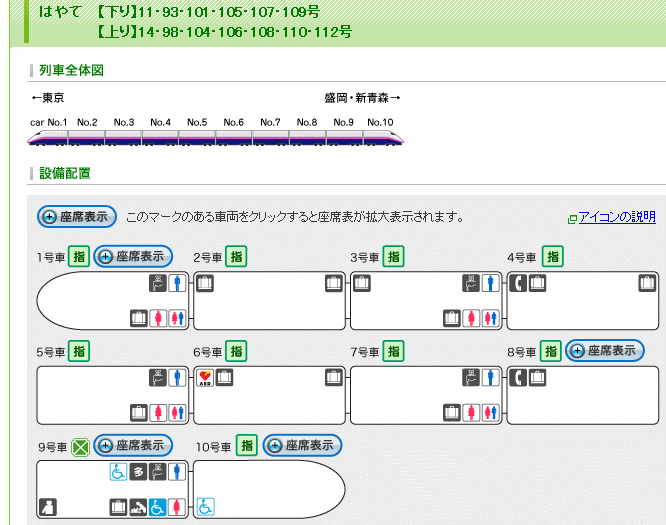Select car No.1 in the train overview image

48,138
